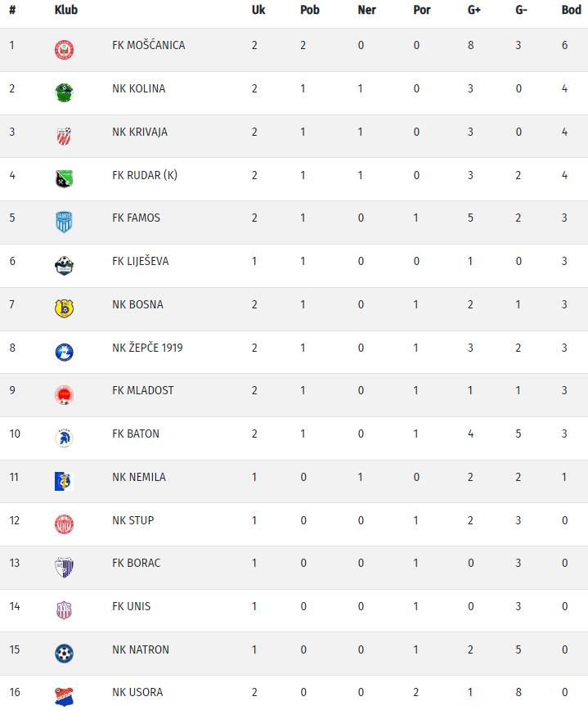The height and width of the screenshot is (710, 588).
Task: Click the NK Žepče 1919 logo
Action: (x=64, y=352)
